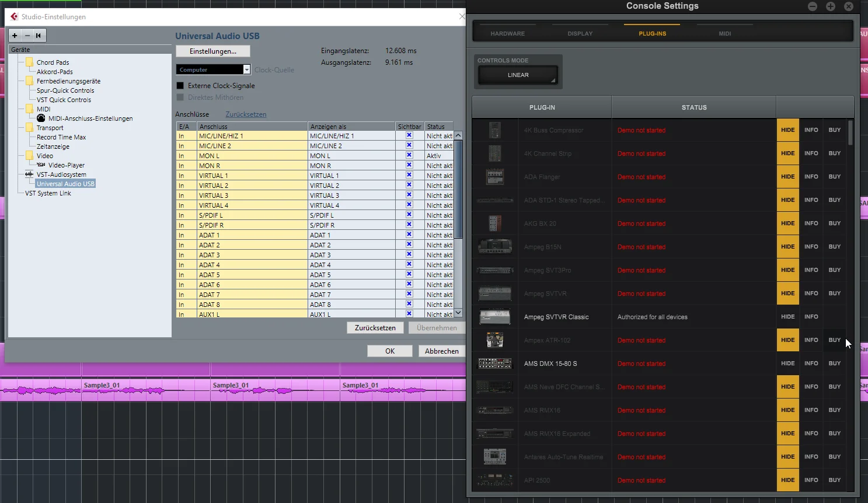Click the Ampex ATR-102 tape machine thumbnail
The image size is (868, 503).
(495, 340)
